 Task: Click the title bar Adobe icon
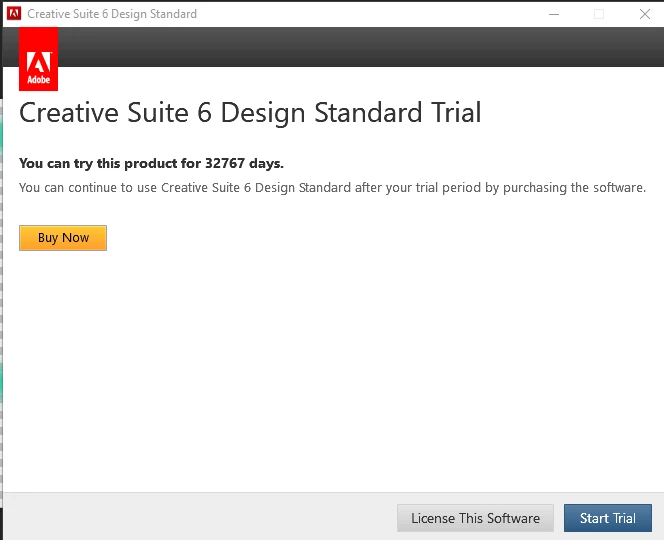click(x=14, y=14)
